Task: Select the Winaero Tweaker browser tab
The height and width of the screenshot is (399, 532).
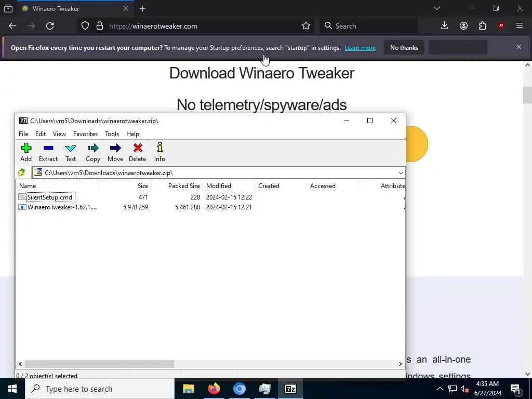Action: point(75,9)
